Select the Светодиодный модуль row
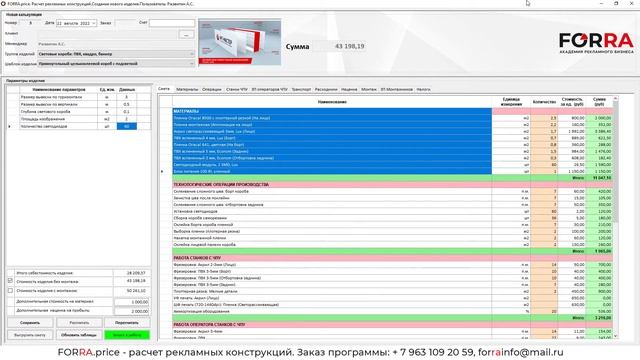Screen dimensions: 640x360 (x=392, y=164)
